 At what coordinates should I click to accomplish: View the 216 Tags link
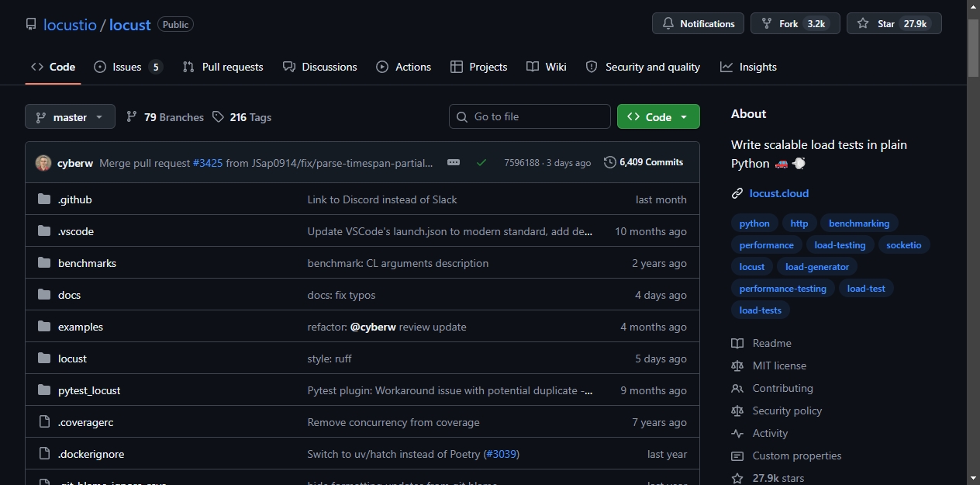(x=242, y=117)
